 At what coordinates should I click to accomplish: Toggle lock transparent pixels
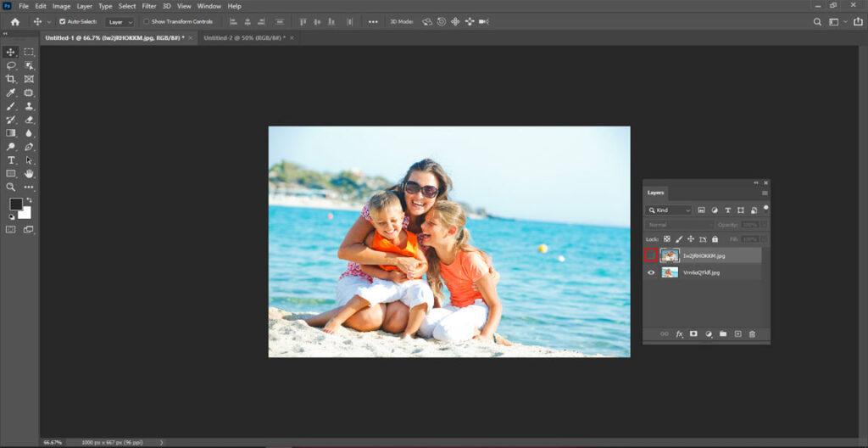click(666, 239)
